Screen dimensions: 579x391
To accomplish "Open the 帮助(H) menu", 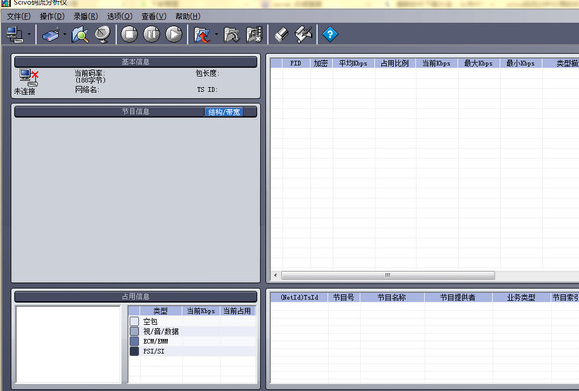I will click(x=188, y=17).
